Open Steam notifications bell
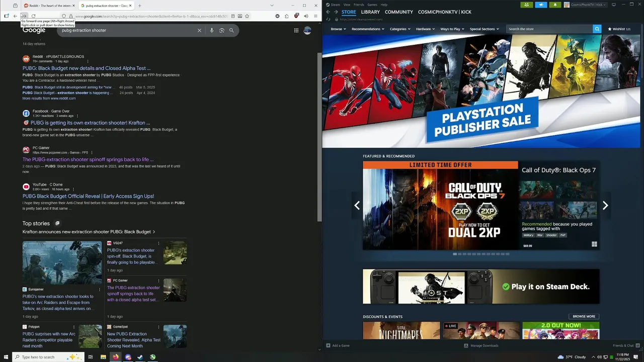 coord(555,5)
